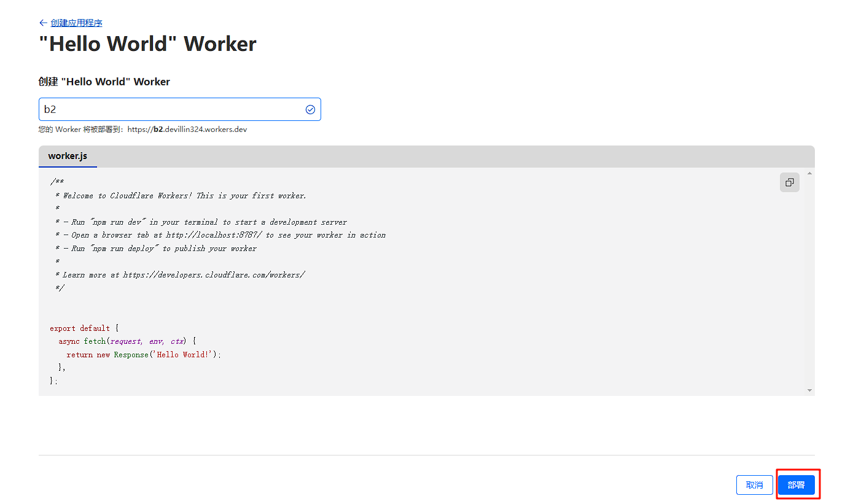Image resolution: width=845 pixels, height=504 pixels.
Task: Click the b2.devillin324.workers.dev deployment URL text
Action: click(200, 130)
